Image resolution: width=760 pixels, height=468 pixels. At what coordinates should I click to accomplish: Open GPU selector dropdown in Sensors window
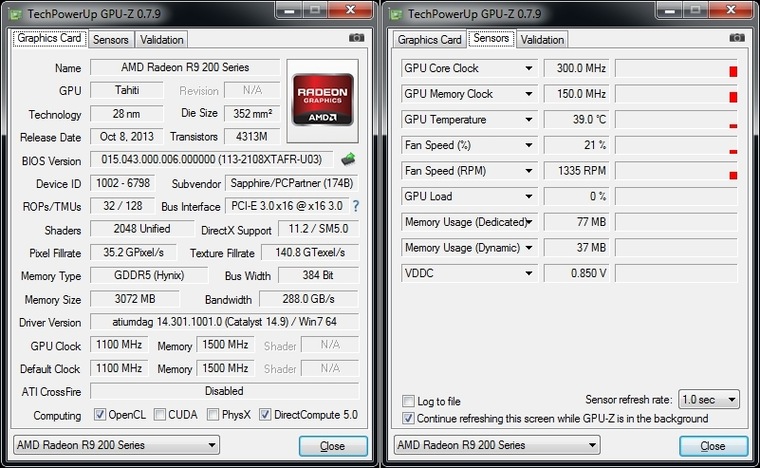click(497, 445)
